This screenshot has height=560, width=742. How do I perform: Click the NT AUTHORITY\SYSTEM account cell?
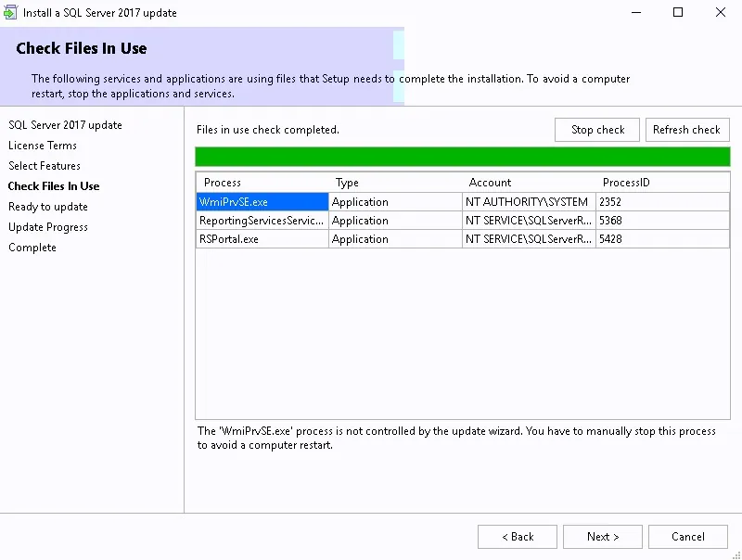tap(529, 201)
